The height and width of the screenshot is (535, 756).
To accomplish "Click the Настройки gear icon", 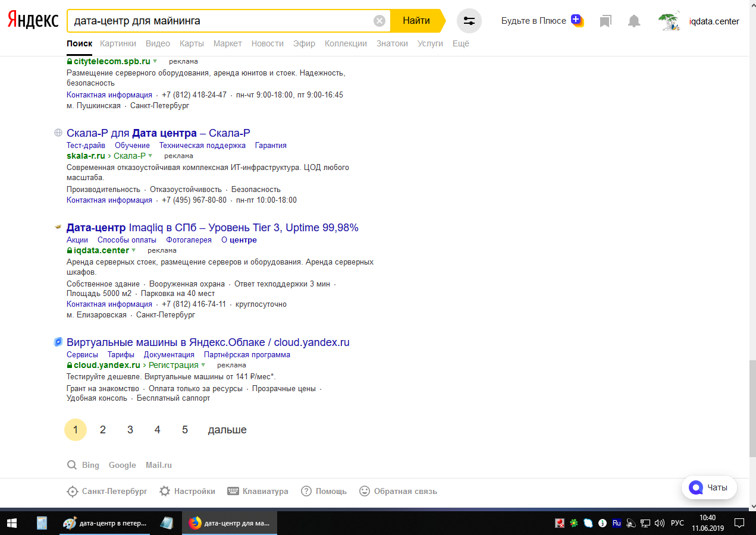I will [165, 492].
